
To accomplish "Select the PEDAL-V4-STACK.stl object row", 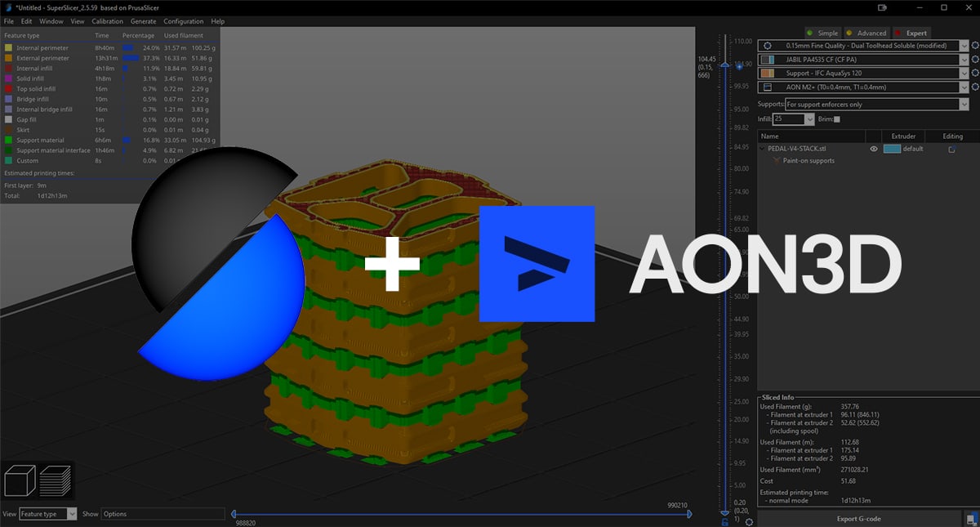I will point(868,150).
